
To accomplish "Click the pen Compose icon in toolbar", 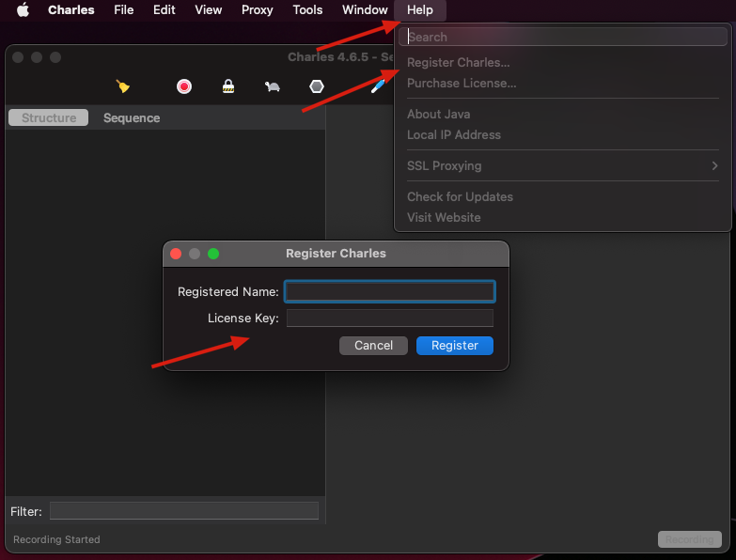I will point(377,86).
